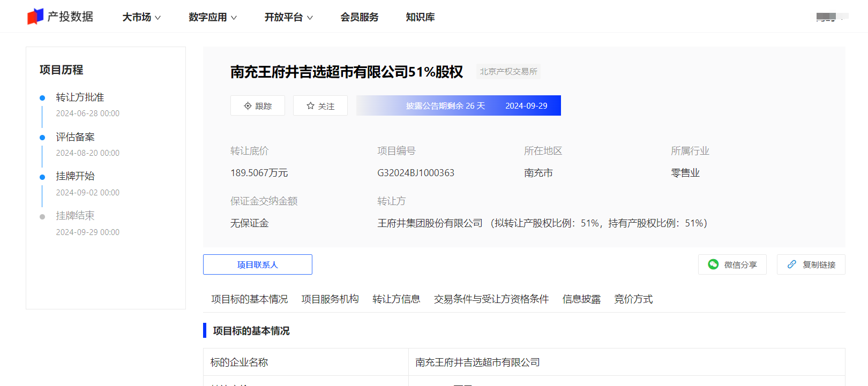Select the 竞价方式 tab
The image size is (868, 386).
coord(633,299)
